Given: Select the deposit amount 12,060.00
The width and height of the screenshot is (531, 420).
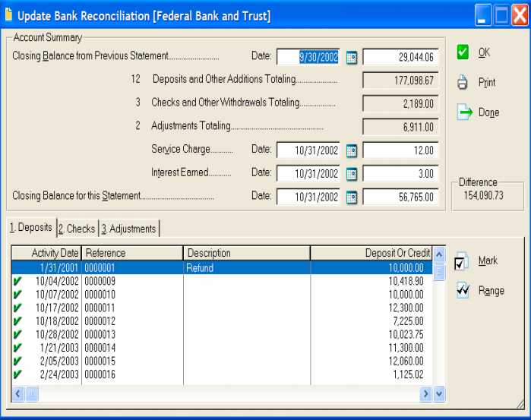Looking at the screenshot, I should tap(406, 361).
